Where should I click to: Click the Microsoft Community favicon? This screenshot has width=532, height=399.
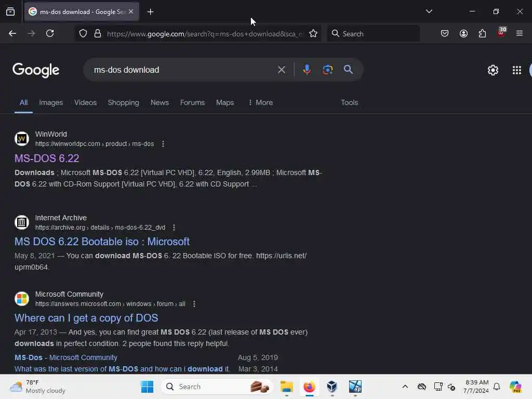click(x=22, y=299)
